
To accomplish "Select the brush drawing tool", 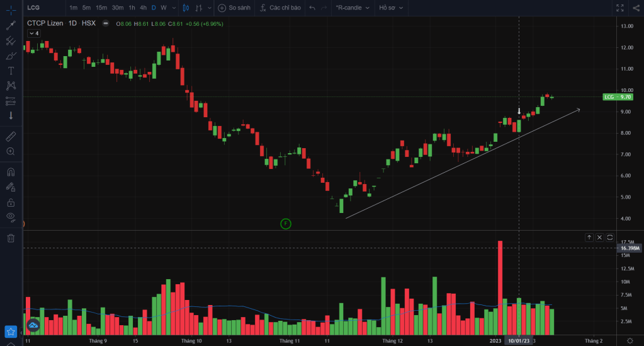I will tap(11, 56).
